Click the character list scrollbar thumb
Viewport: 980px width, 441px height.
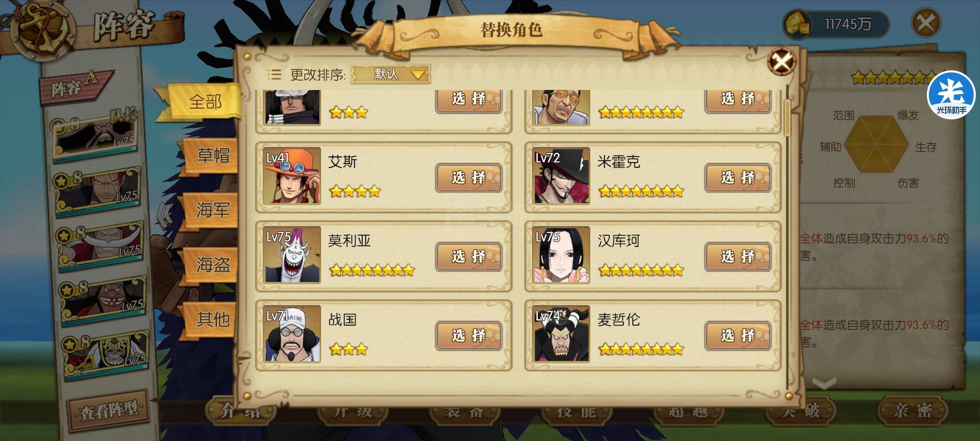click(x=787, y=117)
